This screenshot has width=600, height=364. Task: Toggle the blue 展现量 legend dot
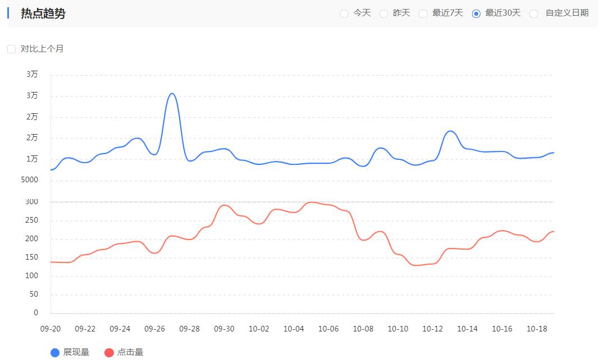pyautogui.click(x=55, y=353)
